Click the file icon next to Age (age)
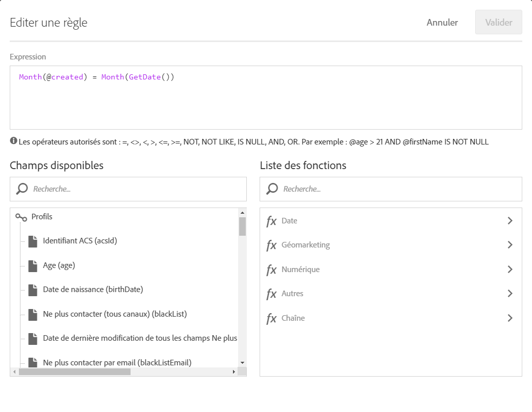Viewport: 532px width, 412px height. [x=33, y=266]
